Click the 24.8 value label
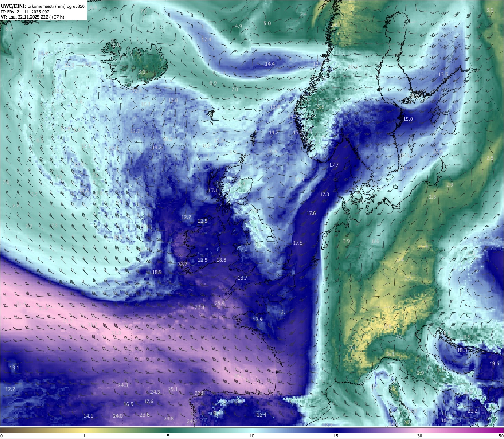The width and height of the screenshot is (504, 439). pos(169,419)
